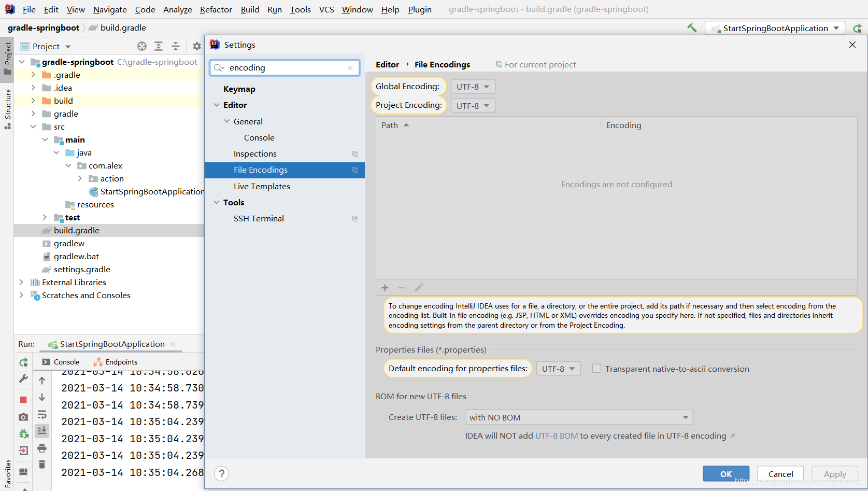The height and width of the screenshot is (491, 868).
Task: Expand Scratches and Consoles node
Action: [21, 296]
